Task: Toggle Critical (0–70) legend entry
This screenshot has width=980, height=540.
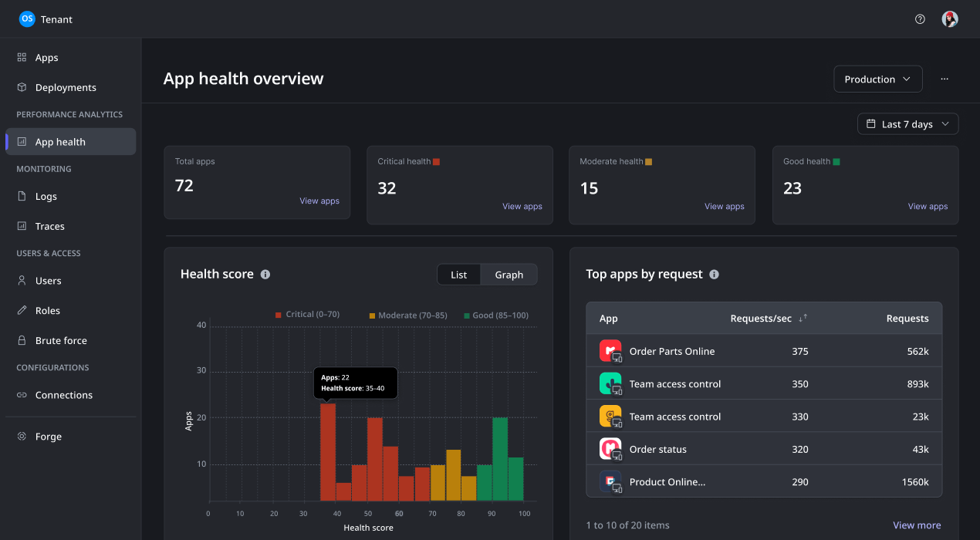Action: coord(307,315)
